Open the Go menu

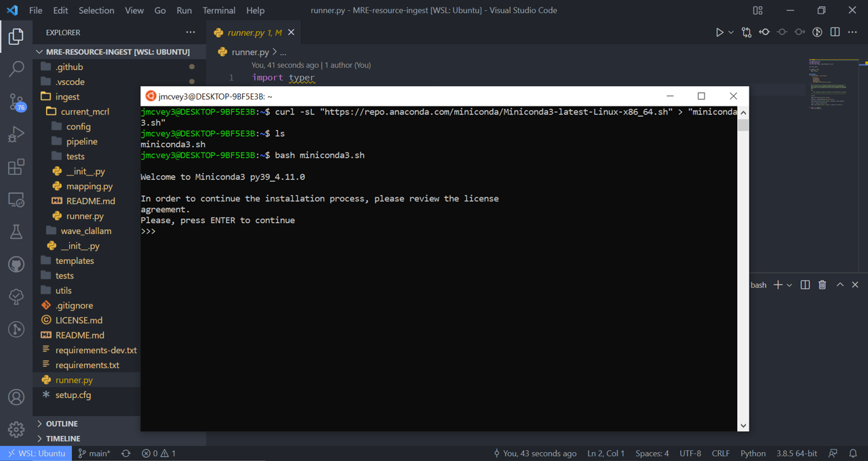coord(160,10)
